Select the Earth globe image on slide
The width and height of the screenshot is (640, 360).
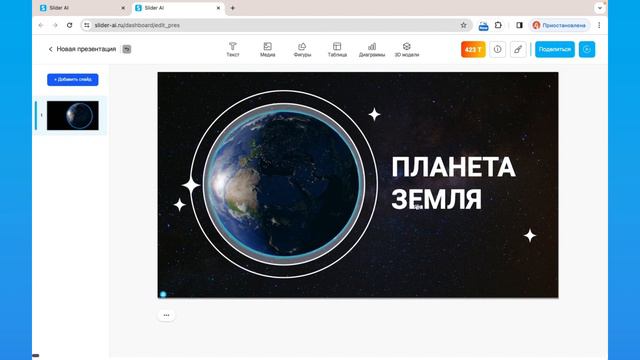(x=284, y=184)
